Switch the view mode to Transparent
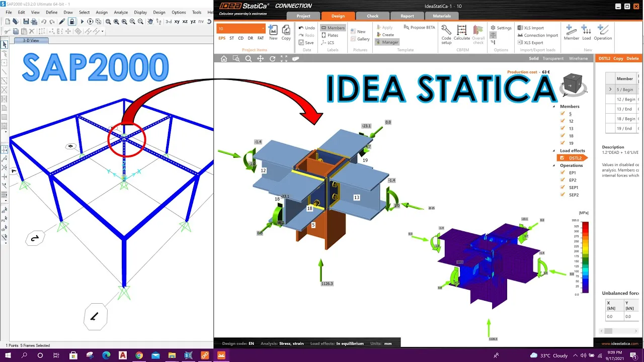This screenshot has height=362, width=644. tap(553, 58)
